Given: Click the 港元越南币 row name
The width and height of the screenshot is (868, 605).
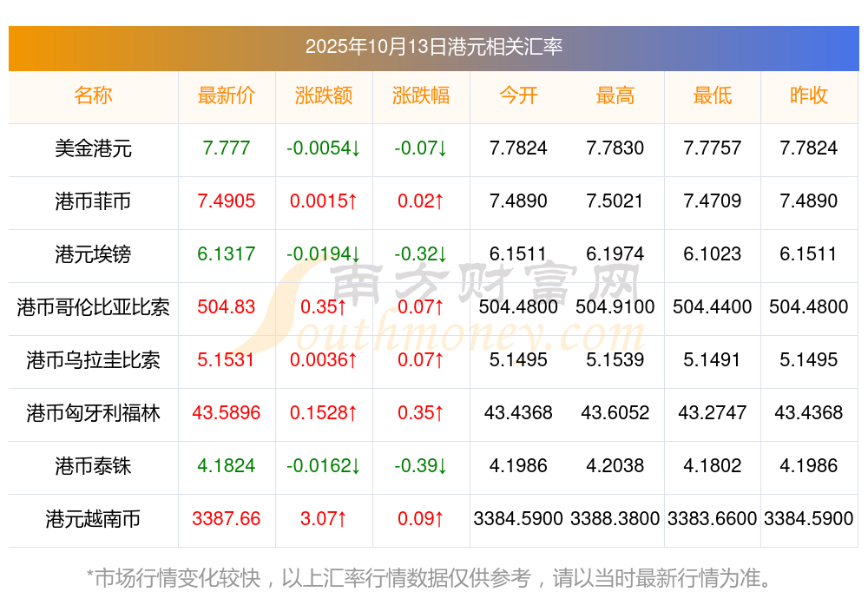Looking at the screenshot, I should click(x=93, y=519).
